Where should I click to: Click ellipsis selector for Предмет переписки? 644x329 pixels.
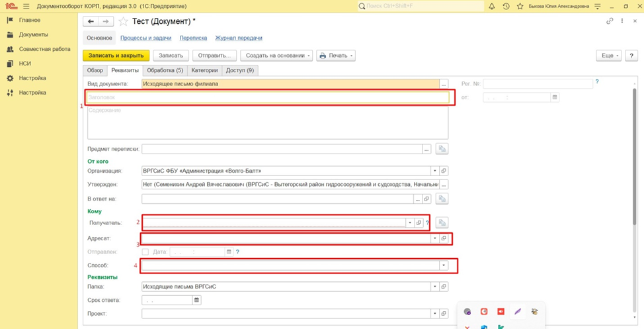coord(426,150)
